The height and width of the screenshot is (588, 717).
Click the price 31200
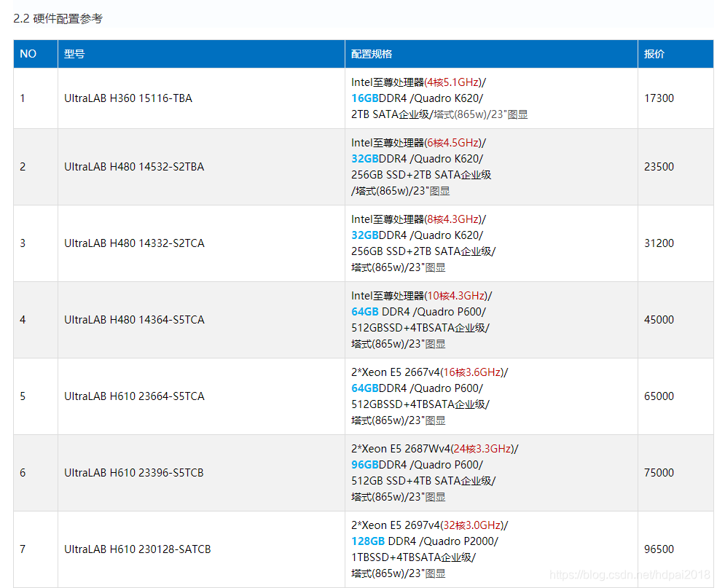pos(659,243)
